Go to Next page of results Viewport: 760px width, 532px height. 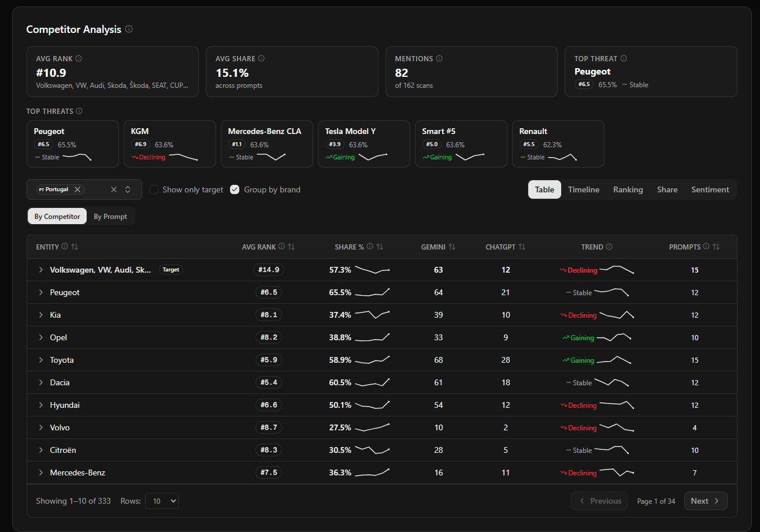[x=705, y=501]
